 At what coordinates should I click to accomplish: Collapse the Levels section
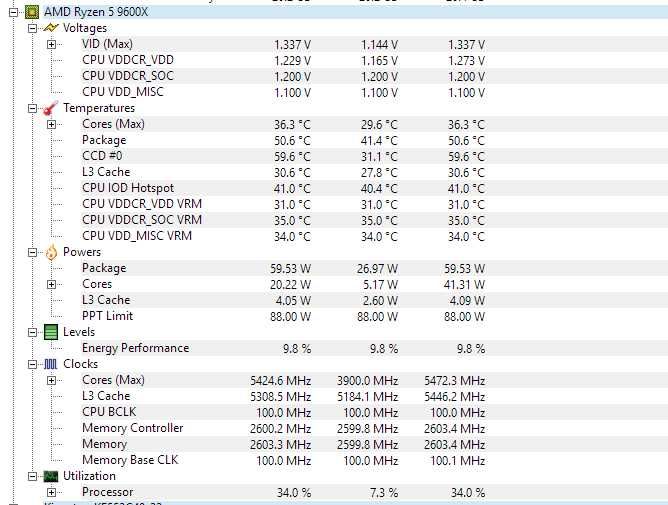pyautogui.click(x=32, y=332)
